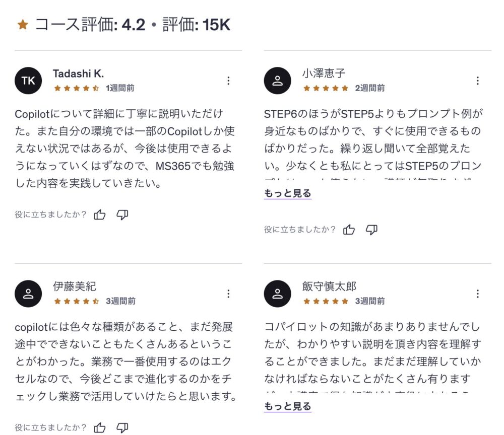Screen dimensions: 504x435
Task: Expand 小澤恵子's review with もっと見る
Action: (288, 193)
